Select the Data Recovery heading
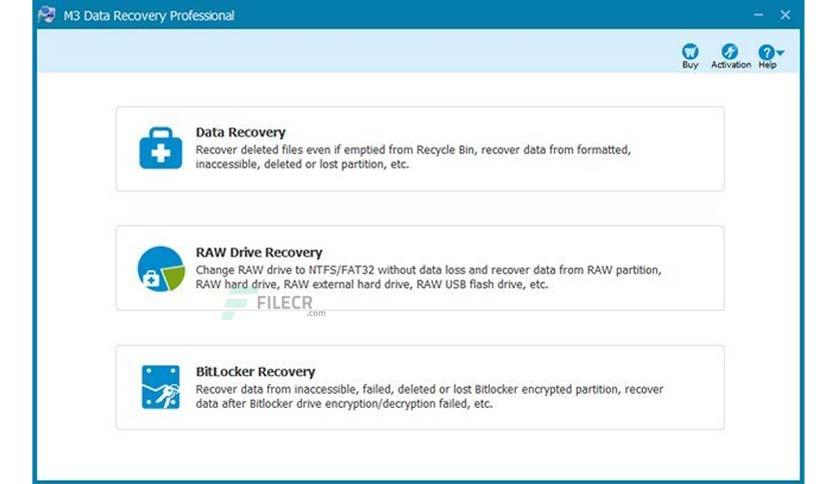The image size is (836, 484). coord(240,132)
